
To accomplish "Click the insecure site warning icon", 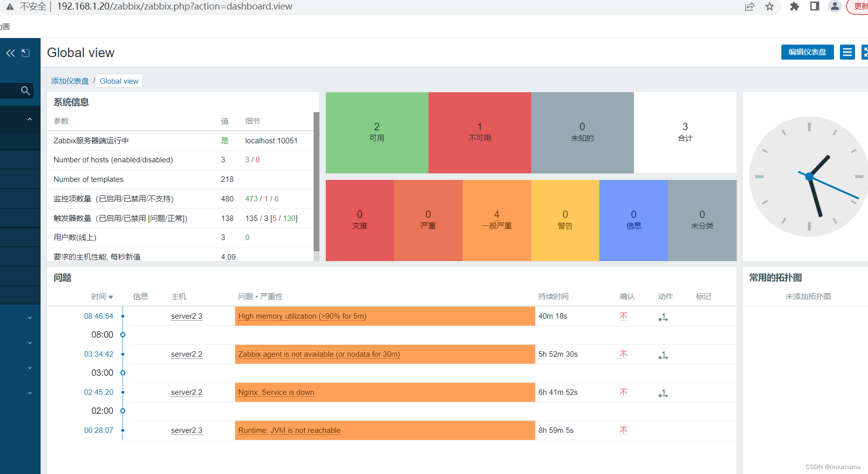I will point(10,7).
